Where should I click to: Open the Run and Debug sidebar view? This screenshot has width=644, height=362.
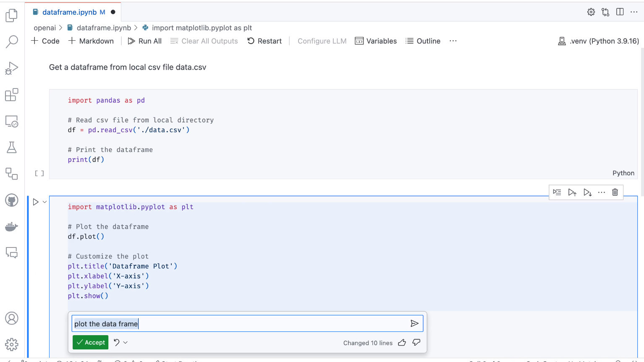(x=12, y=67)
